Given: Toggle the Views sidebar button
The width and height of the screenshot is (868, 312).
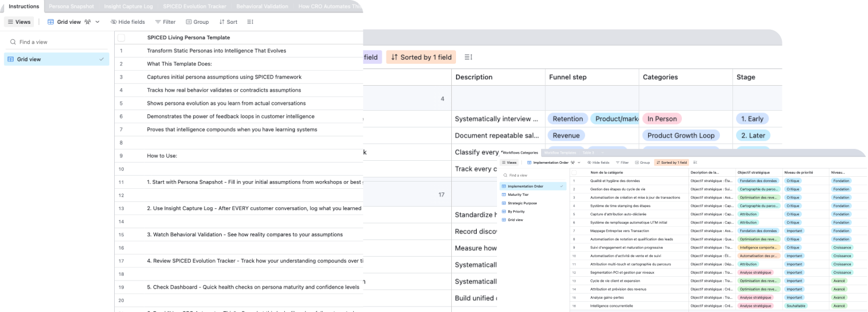Looking at the screenshot, I should coord(19,22).
